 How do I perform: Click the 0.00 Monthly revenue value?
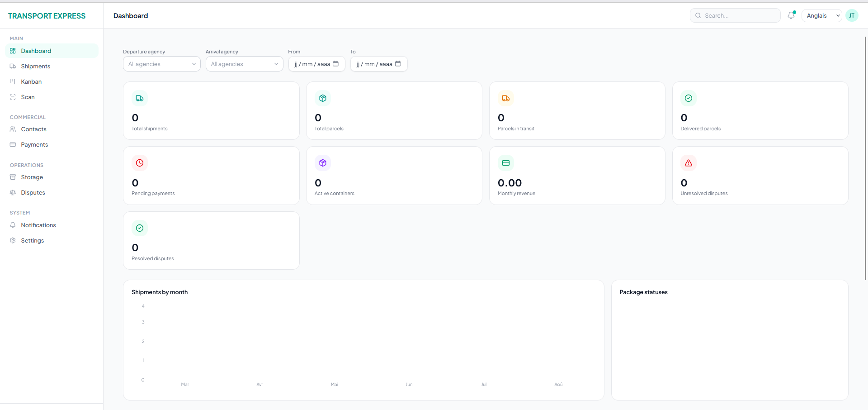(x=509, y=183)
